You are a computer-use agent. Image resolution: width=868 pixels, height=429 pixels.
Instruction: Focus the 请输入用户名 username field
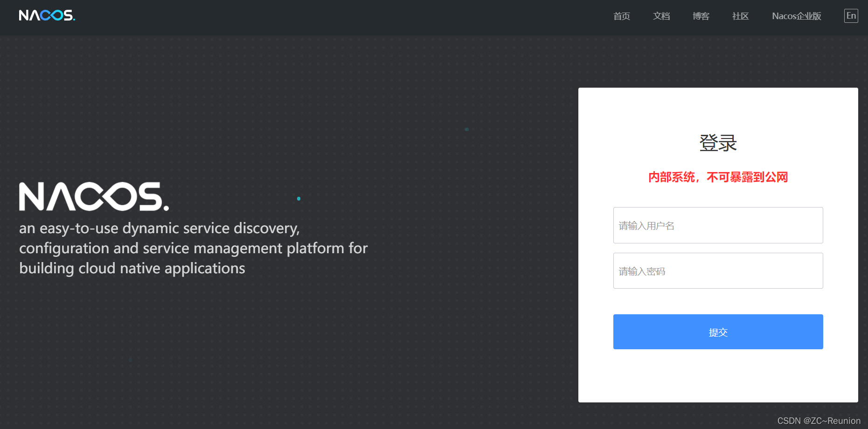pos(718,225)
